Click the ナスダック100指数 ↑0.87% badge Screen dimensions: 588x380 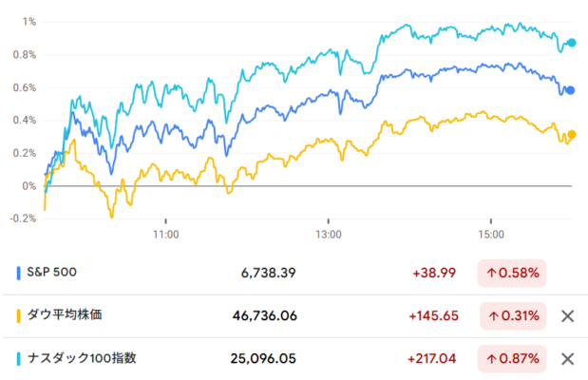pyautogui.click(x=512, y=358)
